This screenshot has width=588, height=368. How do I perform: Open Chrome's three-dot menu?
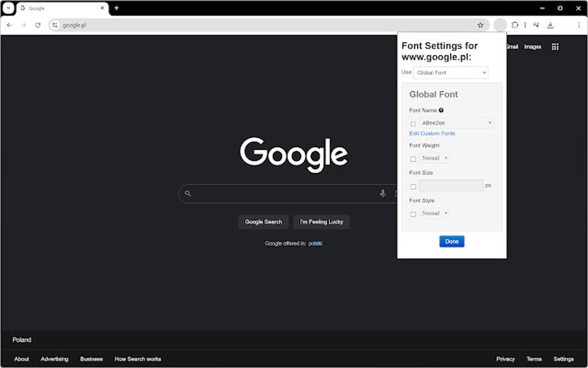(x=579, y=25)
